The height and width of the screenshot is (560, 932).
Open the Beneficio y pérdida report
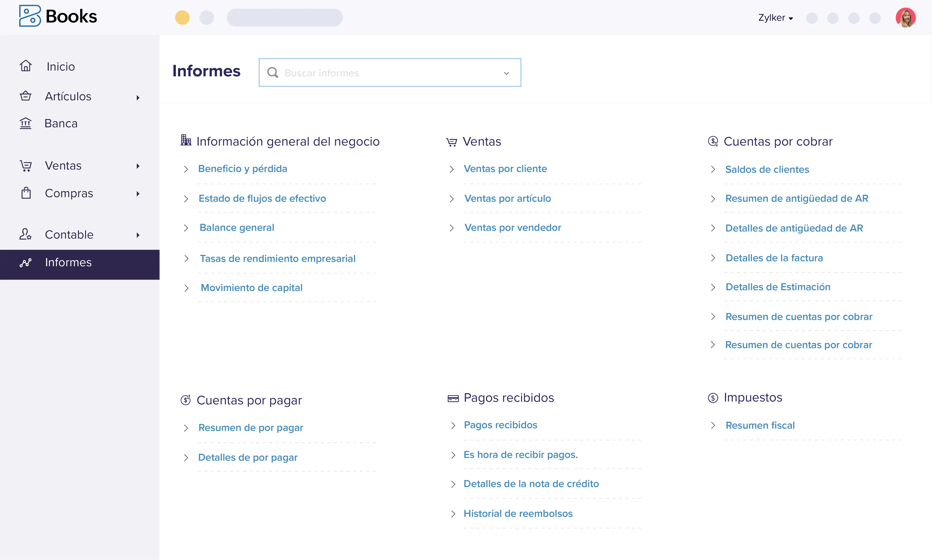[243, 169]
